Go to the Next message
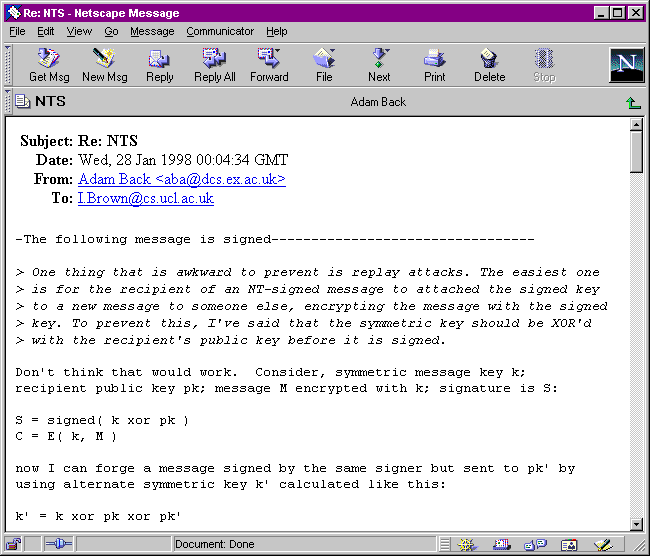 379,65
